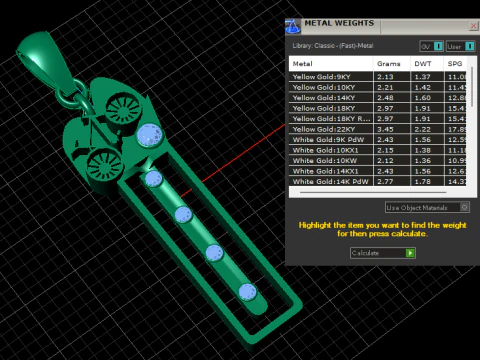Click the metal table vertical scrollbar
Viewport: 480px width, 360px height.
pyautogui.click(x=472, y=87)
